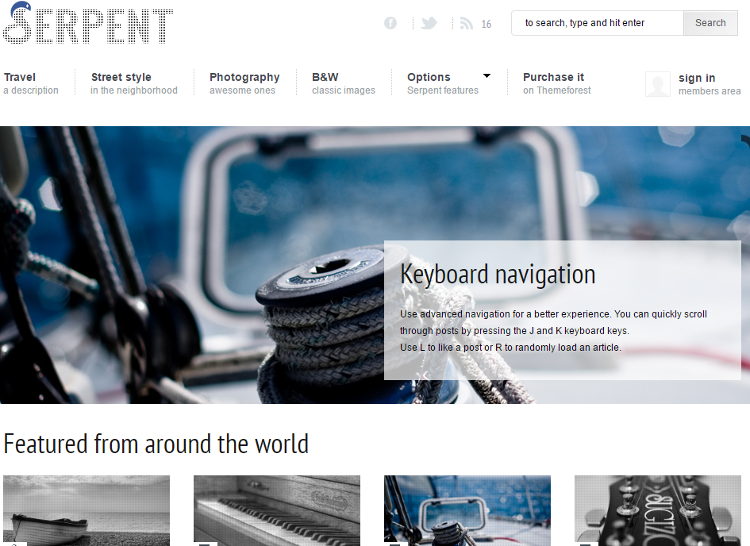Screen dimensions: 750x546
Task: Open the Facebook icon link
Action: (390, 23)
